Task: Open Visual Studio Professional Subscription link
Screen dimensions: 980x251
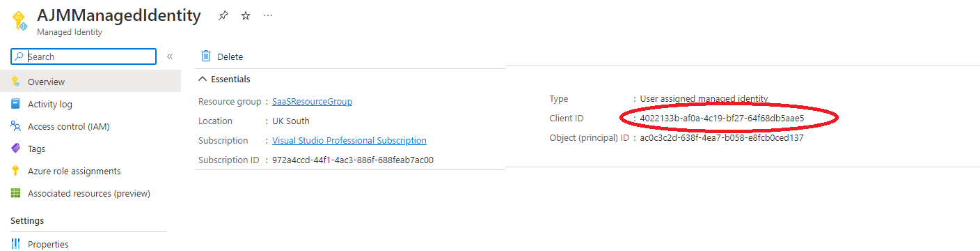Action: pyautogui.click(x=349, y=140)
